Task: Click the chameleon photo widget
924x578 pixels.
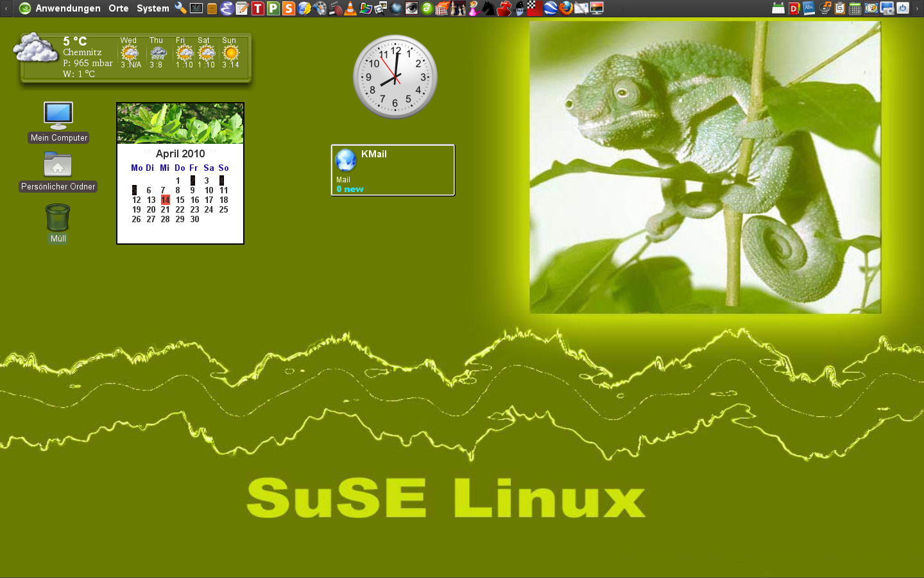Action: click(705, 167)
